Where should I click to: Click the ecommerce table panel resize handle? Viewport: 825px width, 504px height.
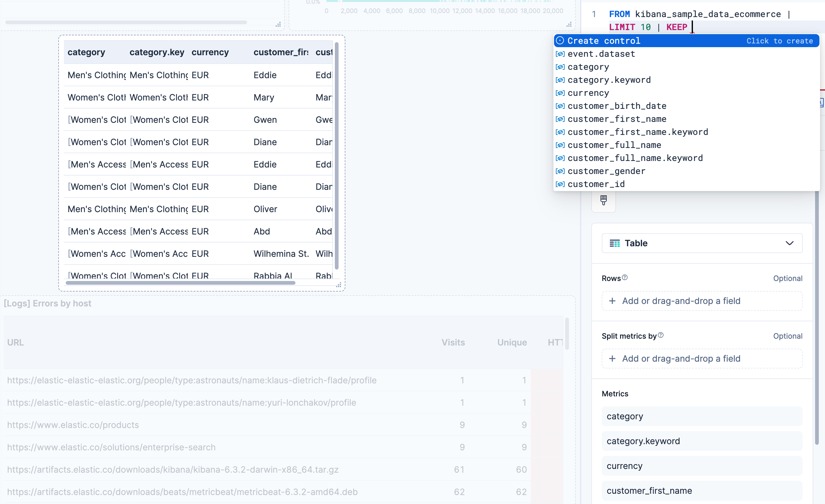339,285
